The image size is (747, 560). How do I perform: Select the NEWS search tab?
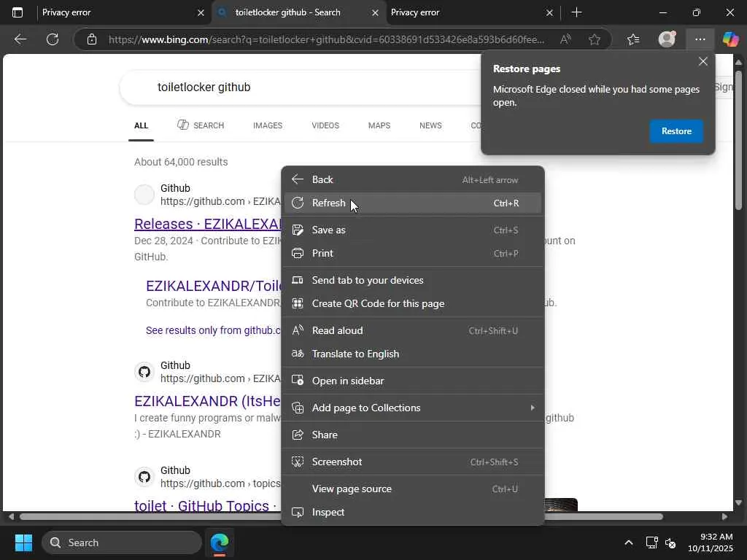(430, 125)
